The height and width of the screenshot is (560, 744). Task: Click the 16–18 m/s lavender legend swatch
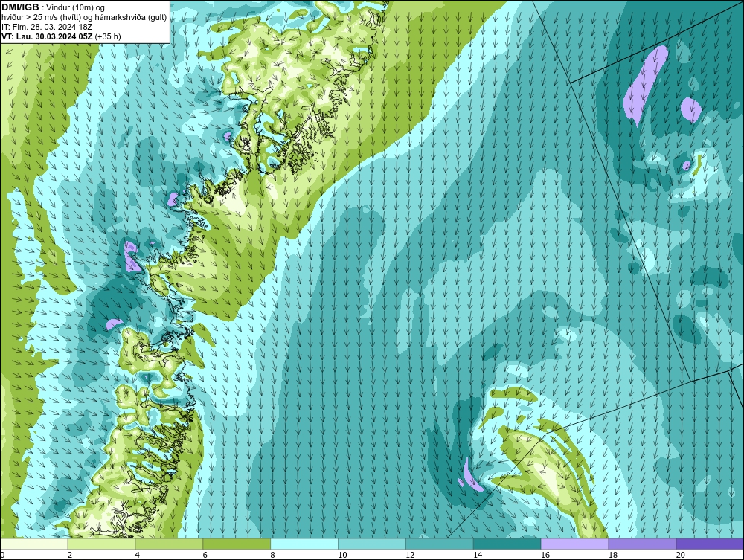tap(574, 544)
